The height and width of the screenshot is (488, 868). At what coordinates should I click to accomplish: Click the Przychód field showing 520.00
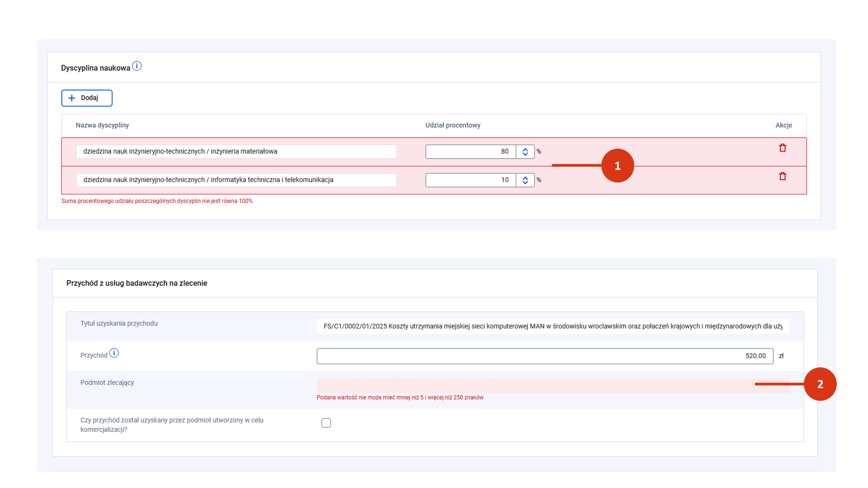tap(544, 356)
